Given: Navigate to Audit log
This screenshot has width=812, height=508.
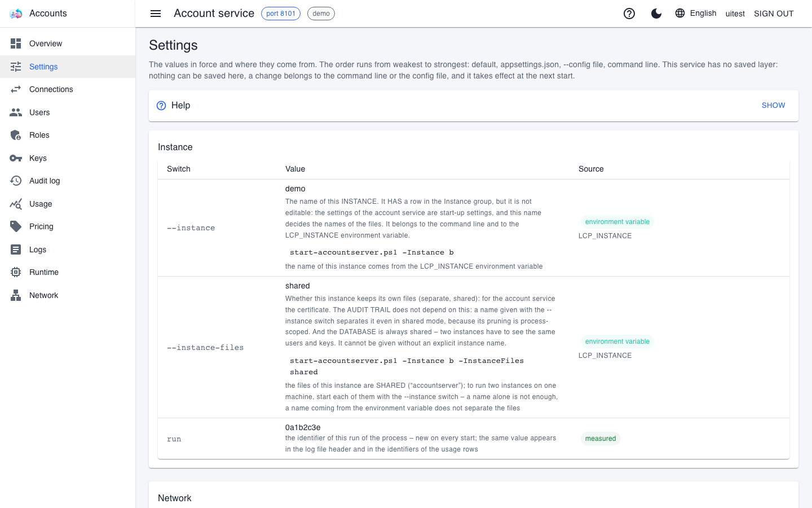Looking at the screenshot, I should pos(68,181).
